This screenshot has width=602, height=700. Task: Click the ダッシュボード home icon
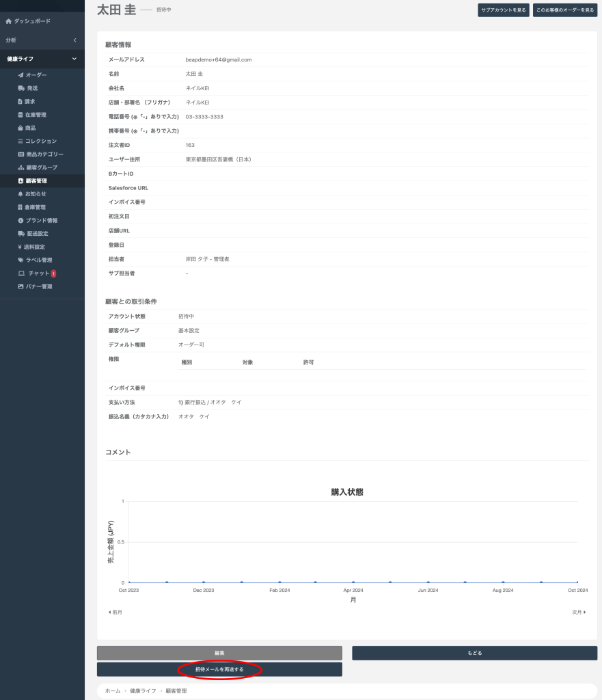(x=9, y=22)
